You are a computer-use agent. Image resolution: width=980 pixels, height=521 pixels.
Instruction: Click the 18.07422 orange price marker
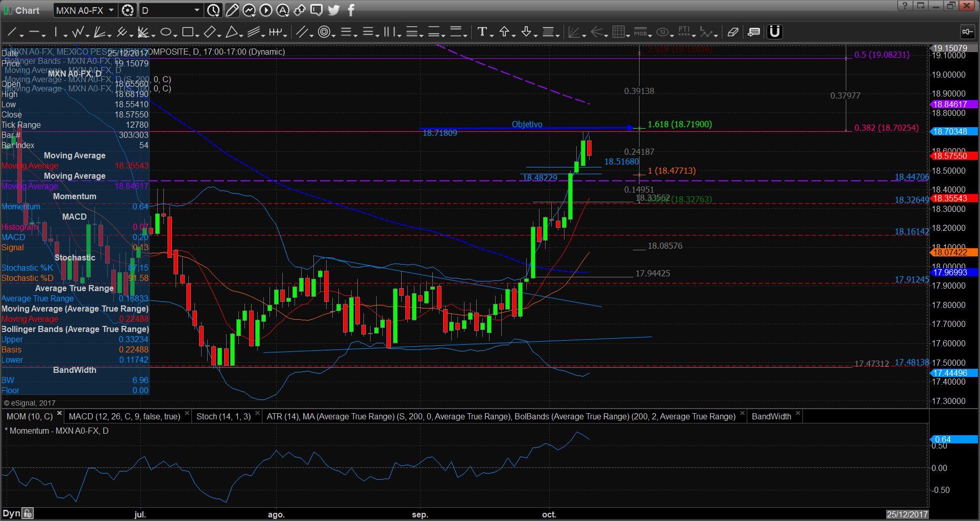tap(953, 252)
